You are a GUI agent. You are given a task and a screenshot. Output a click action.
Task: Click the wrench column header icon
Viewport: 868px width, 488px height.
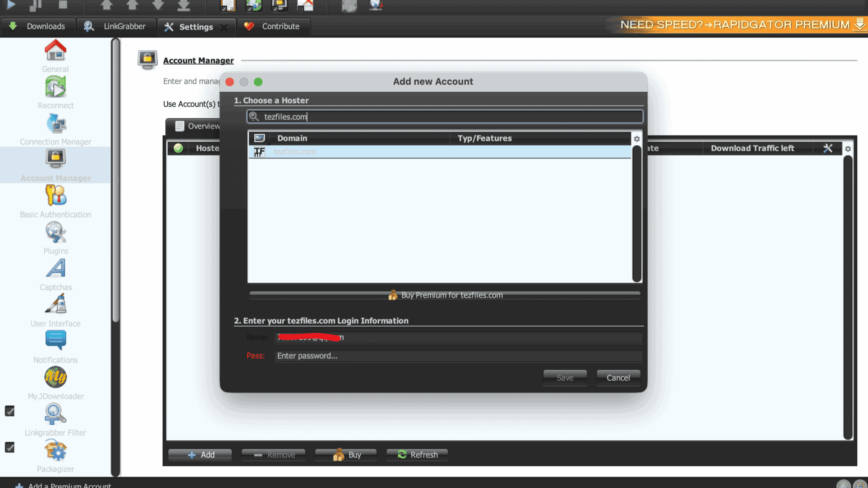828,148
